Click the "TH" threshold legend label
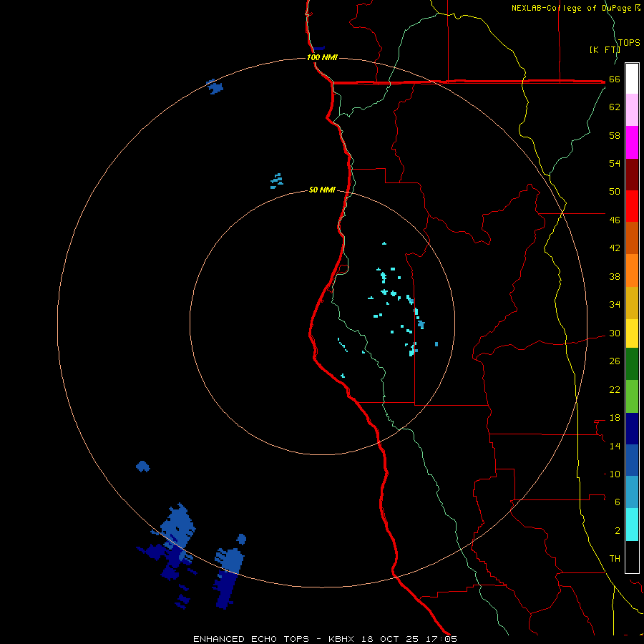The image size is (644, 644). [615, 559]
